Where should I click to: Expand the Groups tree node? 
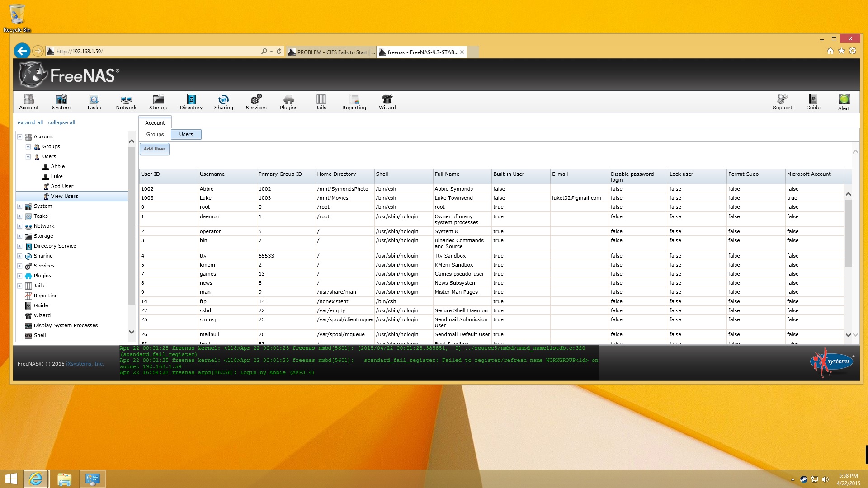[x=28, y=146]
